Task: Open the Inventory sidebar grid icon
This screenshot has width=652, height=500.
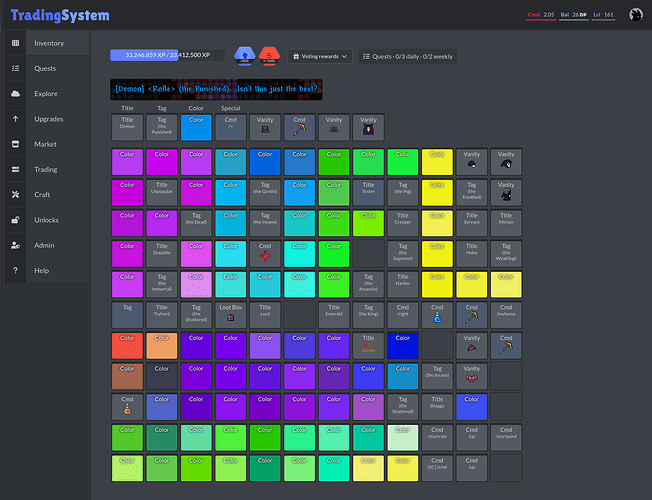Action: [x=15, y=43]
